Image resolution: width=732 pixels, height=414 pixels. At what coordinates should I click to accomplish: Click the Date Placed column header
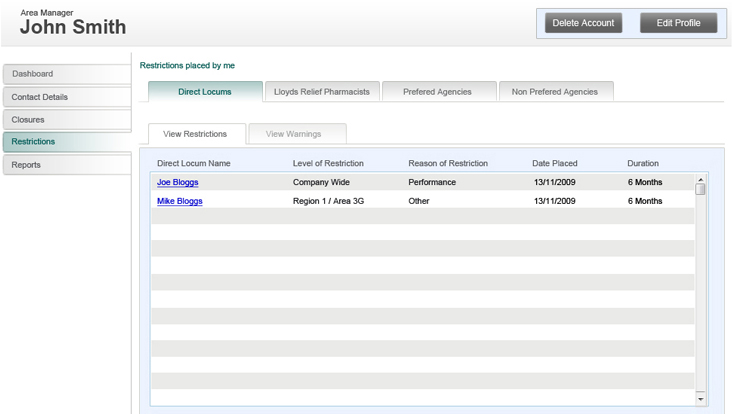click(x=555, y=163)
